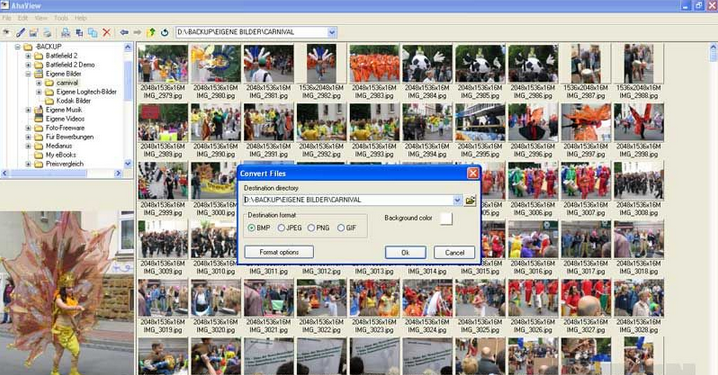Browse for destination directory folder icon
The width and height of the screenshot is (718, 375).
click(x=470, y=201)
